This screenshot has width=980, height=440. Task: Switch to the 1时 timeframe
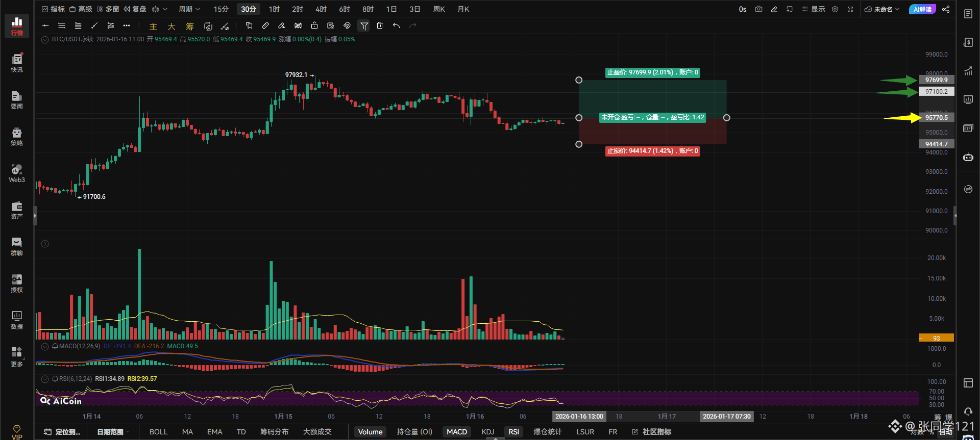click(x=274, y=9)
